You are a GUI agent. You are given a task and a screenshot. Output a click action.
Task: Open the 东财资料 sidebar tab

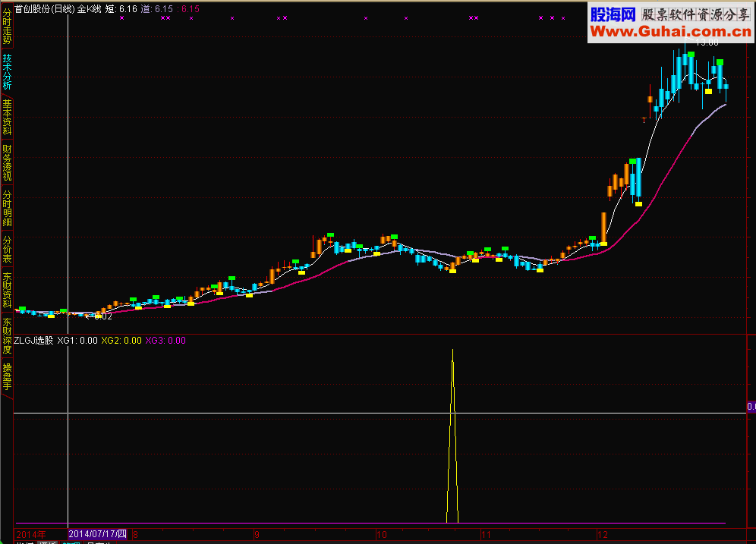click(x=7, y=290)
